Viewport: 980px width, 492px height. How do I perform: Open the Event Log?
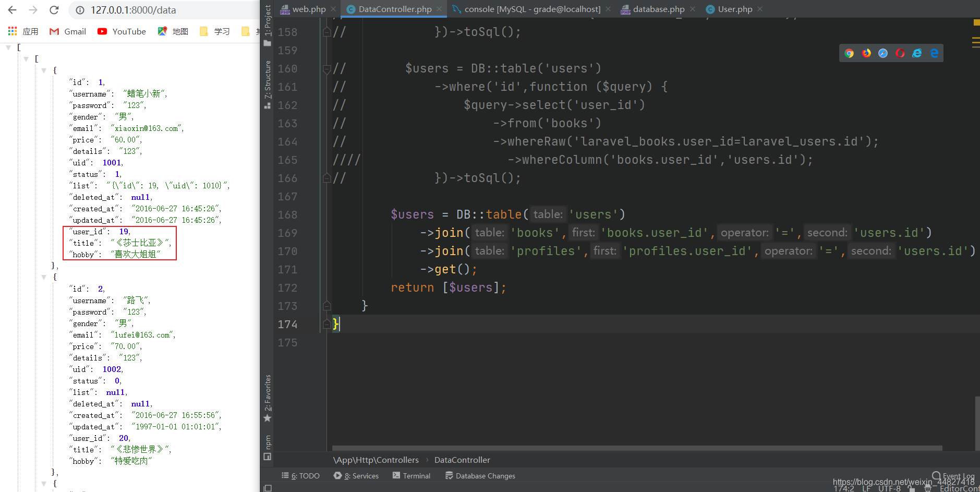[953, 476]
